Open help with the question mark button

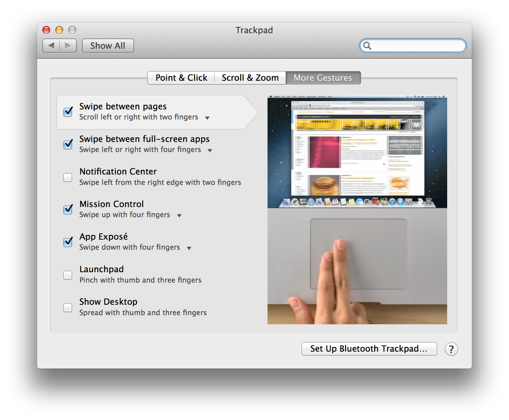click(451, 349)
